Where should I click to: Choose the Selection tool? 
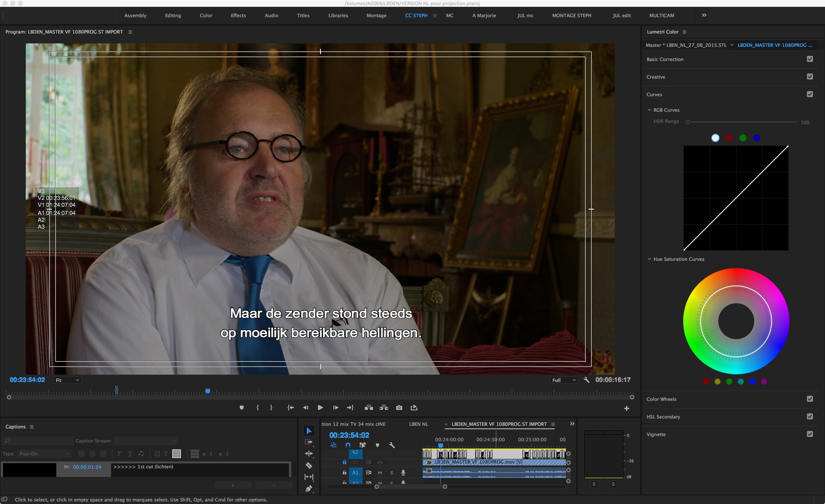tap(309, 431)
